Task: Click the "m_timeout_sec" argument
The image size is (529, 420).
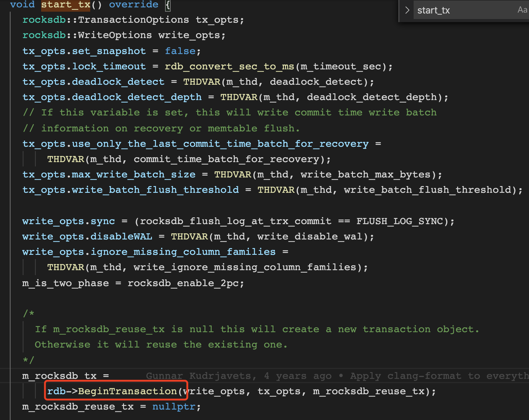Action: [x=341, y=66]
